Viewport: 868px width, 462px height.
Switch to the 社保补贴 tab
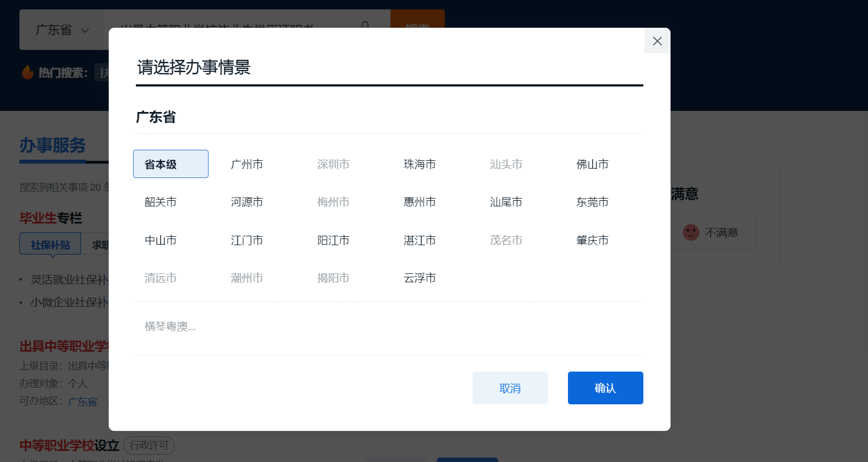[x=50, y=243]
